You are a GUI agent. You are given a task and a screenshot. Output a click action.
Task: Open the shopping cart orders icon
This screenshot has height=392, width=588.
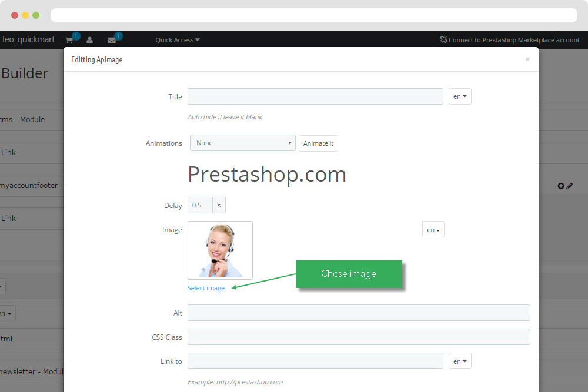[69, 40]
